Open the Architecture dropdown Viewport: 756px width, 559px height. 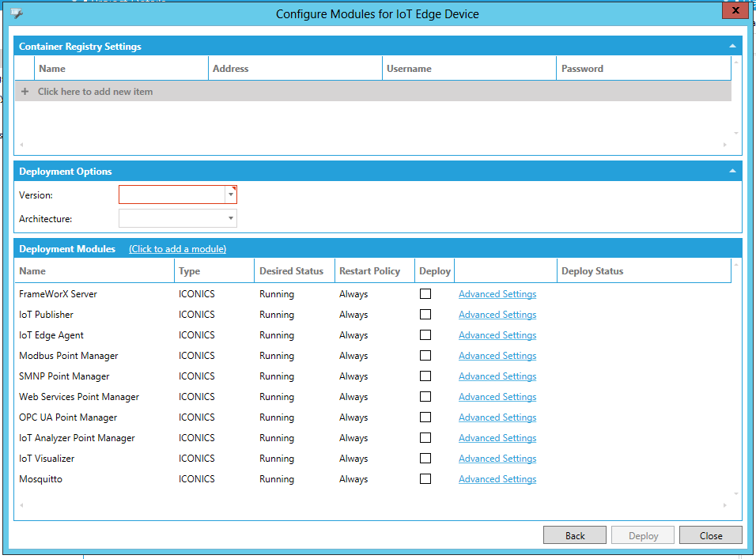[x=230, y=218]
